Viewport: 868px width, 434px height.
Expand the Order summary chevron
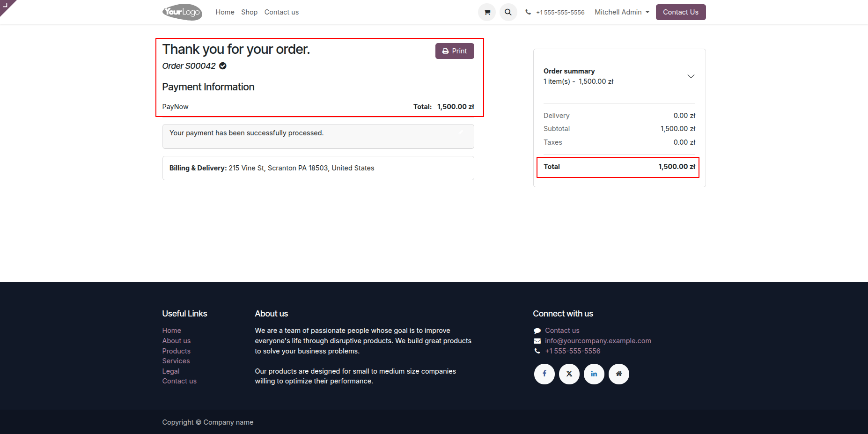691,76
